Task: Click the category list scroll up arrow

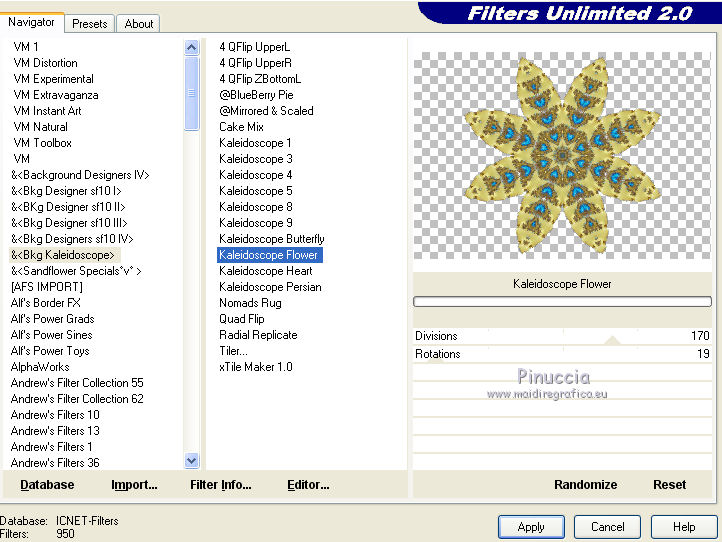Action: [192, 47]
